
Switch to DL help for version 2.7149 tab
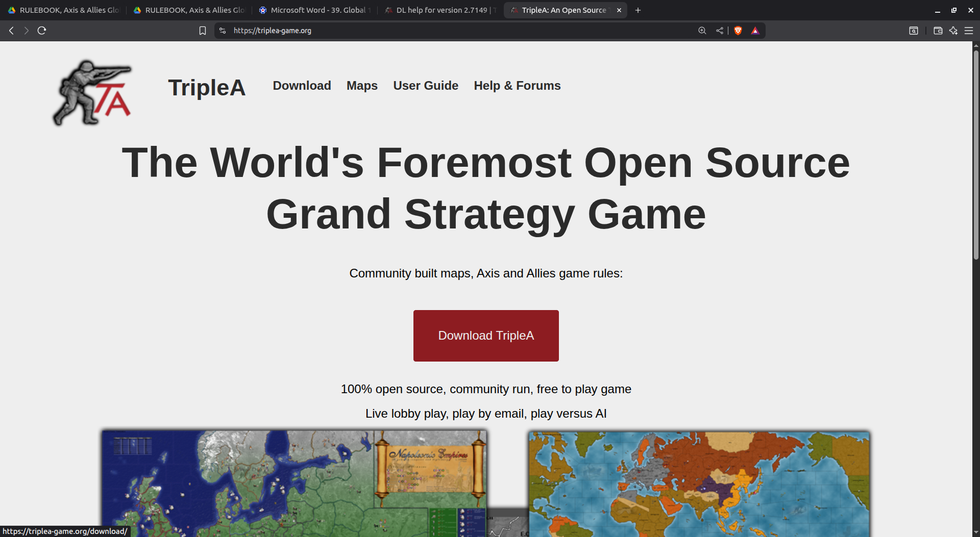tap(440, 10)
